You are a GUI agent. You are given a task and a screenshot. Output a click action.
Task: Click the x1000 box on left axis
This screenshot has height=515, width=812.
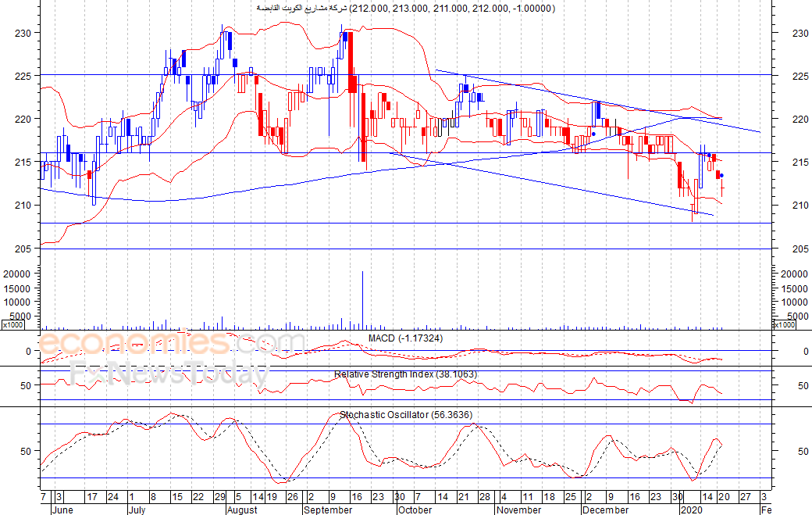click(x=12, y=324)
